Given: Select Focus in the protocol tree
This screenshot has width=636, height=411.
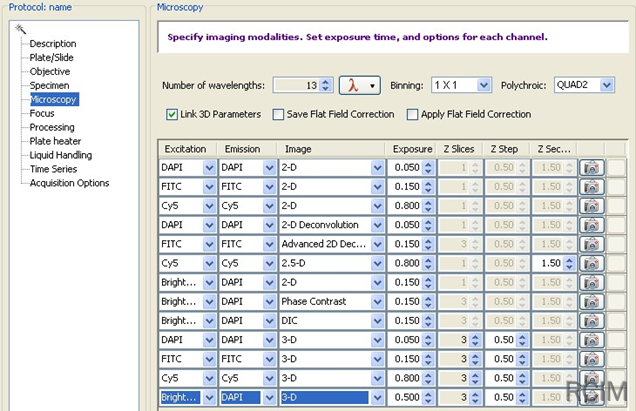Looking at the screenshot, I should (42, 113).
